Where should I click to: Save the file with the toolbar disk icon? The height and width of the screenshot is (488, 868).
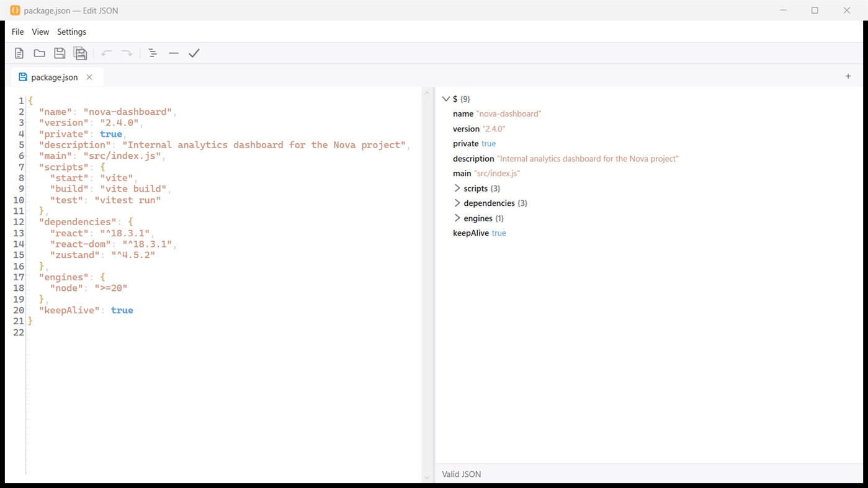(60, 53)
